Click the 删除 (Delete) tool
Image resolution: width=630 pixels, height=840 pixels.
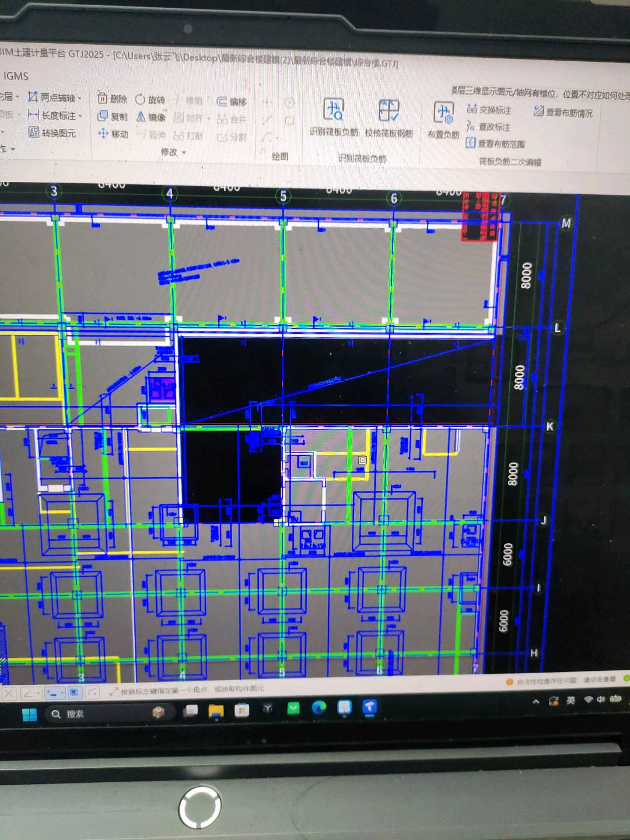click(111, 98)
